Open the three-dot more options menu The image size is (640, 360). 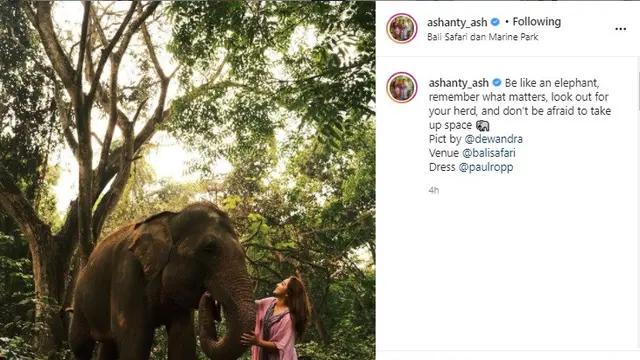click(620, 29)
